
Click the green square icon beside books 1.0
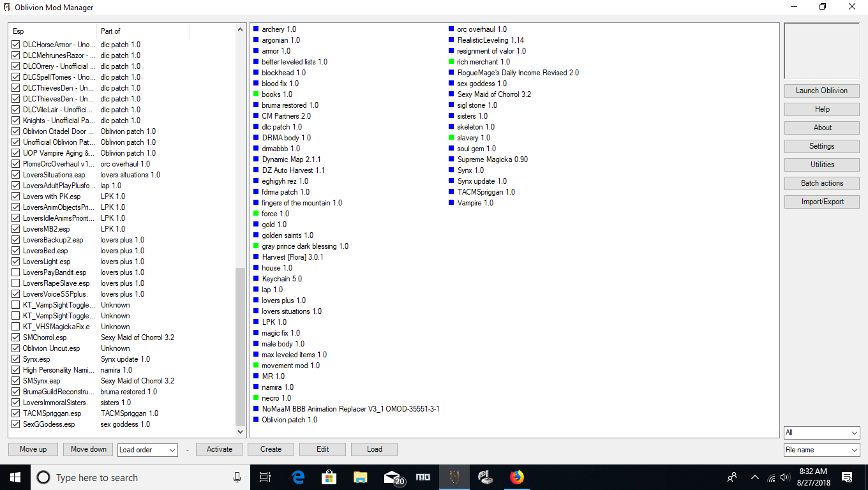click(x=256, y=94)
